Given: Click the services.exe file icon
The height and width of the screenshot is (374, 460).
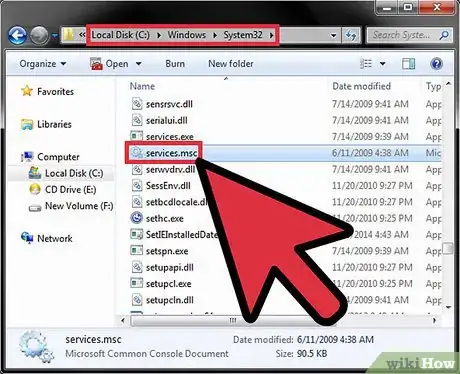Looking at the screenshot, I should click(x=136, y=136).
